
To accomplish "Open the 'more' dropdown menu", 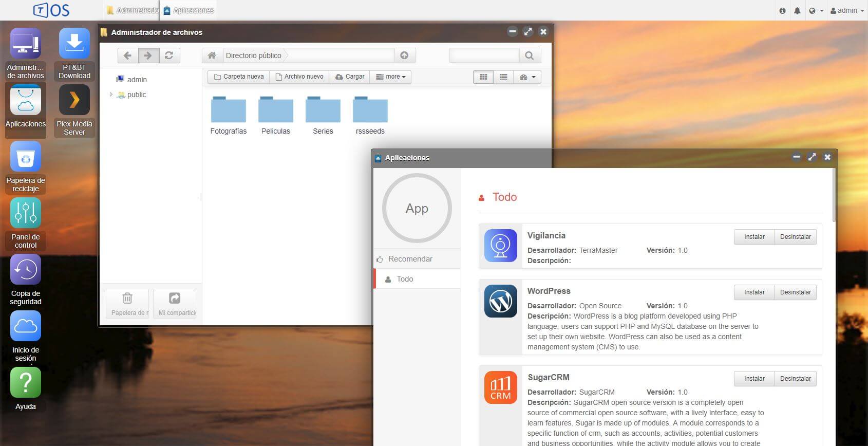I will tap(390, 77).
